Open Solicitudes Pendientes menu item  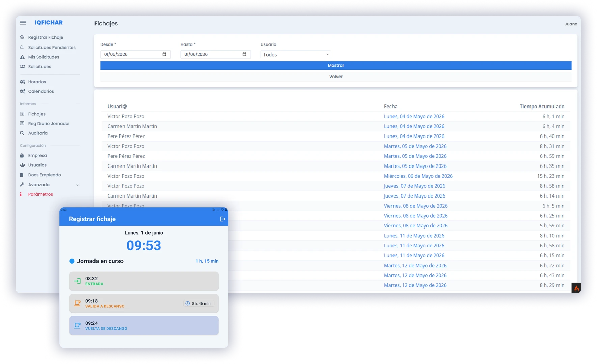52,47
